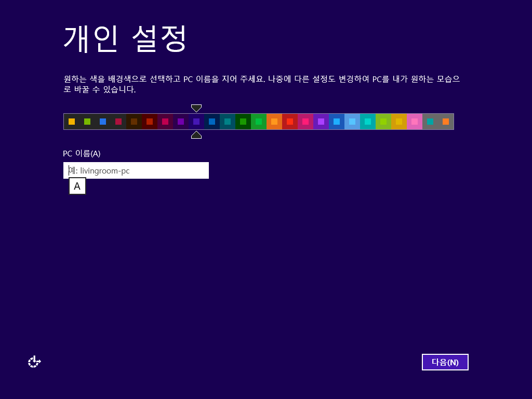
Task: Click the 개인 설정 heading
Action: coord(125,38)
